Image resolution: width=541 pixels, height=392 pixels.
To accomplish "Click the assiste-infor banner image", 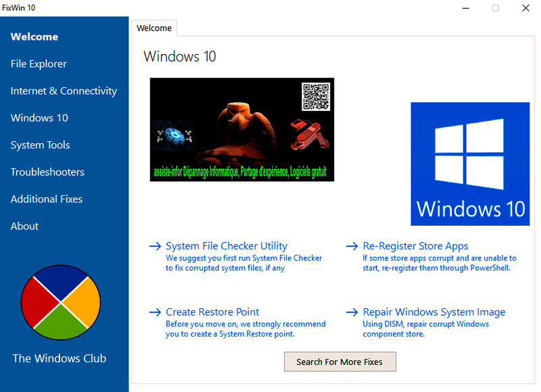I will point(242,130).
